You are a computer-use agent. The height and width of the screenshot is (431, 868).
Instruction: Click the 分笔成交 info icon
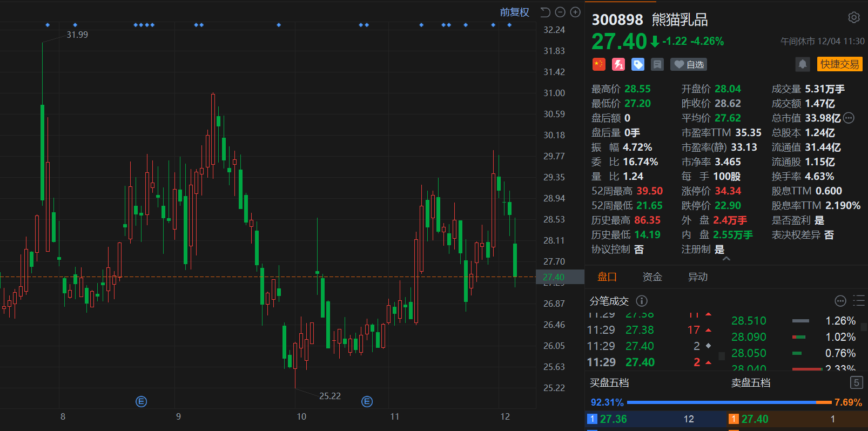click(642, 301)
